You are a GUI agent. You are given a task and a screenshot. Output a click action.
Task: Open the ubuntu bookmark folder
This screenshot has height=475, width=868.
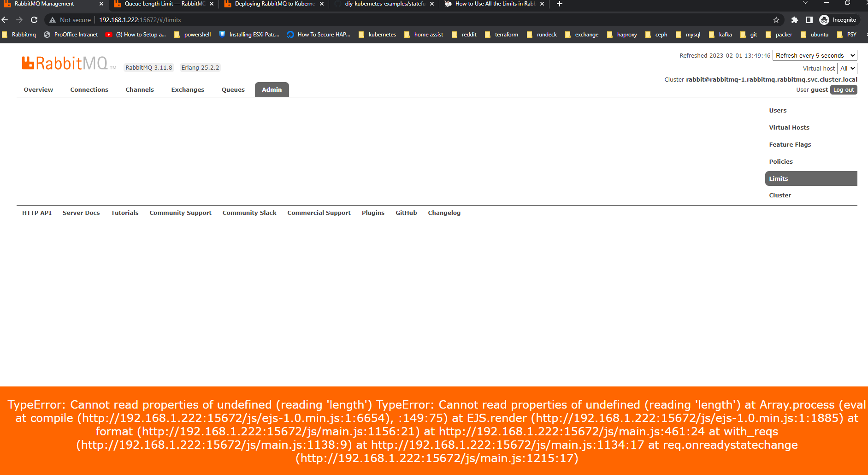(x=815, y=35)
